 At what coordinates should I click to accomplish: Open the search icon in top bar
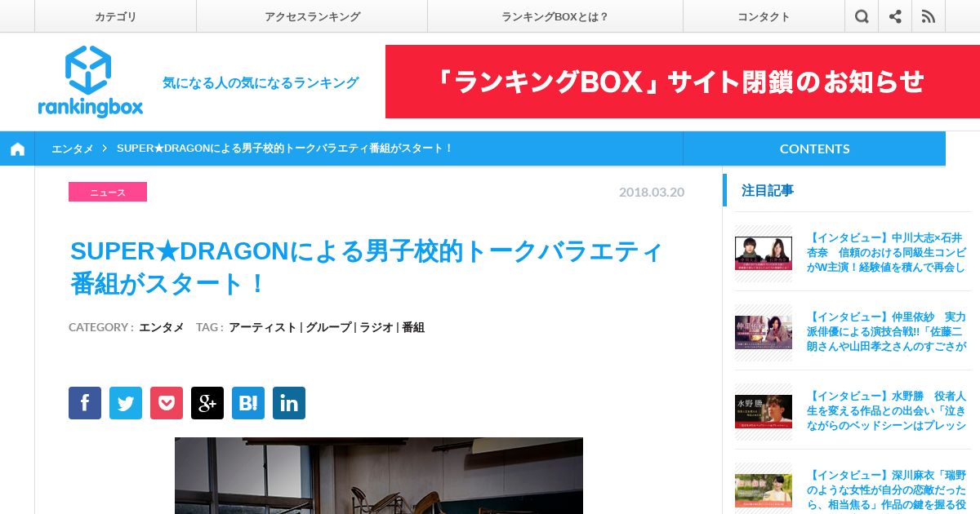pos(862,16)
